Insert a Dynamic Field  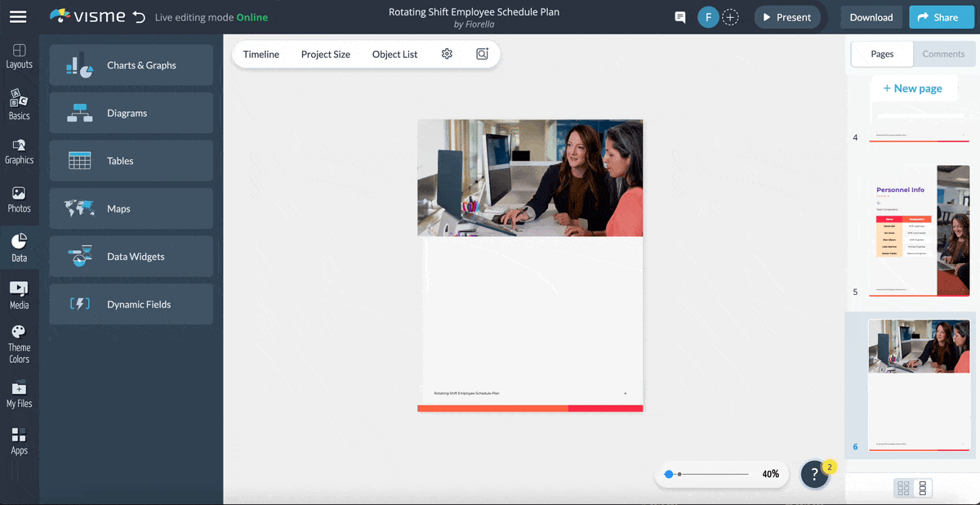131,304
